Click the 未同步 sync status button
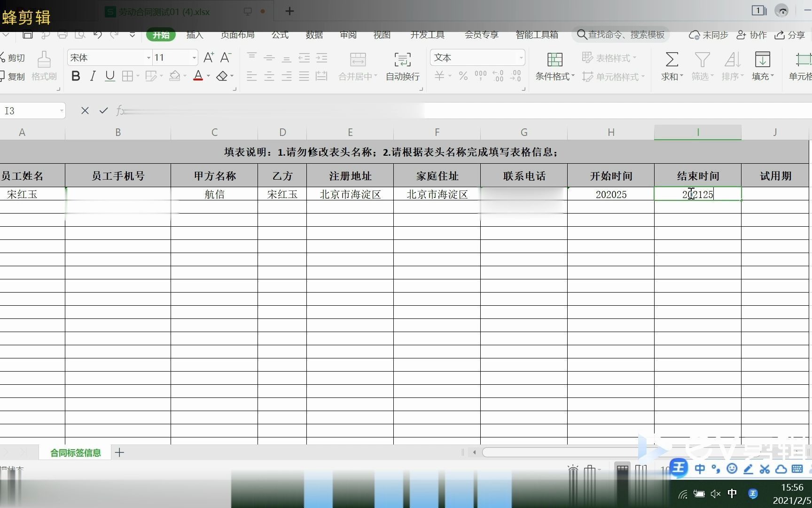The width and height of the screenshot is (812, 508). [708, 35]
